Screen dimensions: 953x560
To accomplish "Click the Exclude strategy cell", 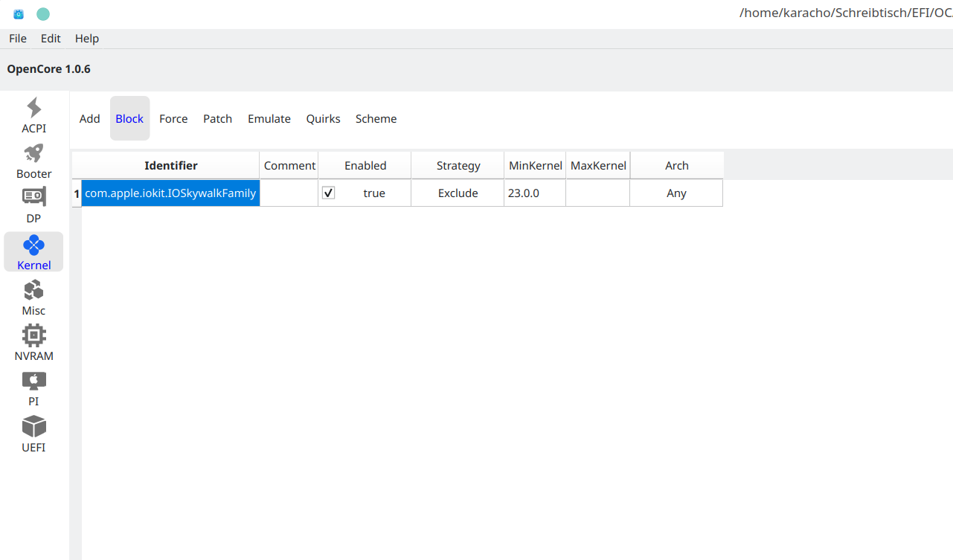I will pos(458,193).
